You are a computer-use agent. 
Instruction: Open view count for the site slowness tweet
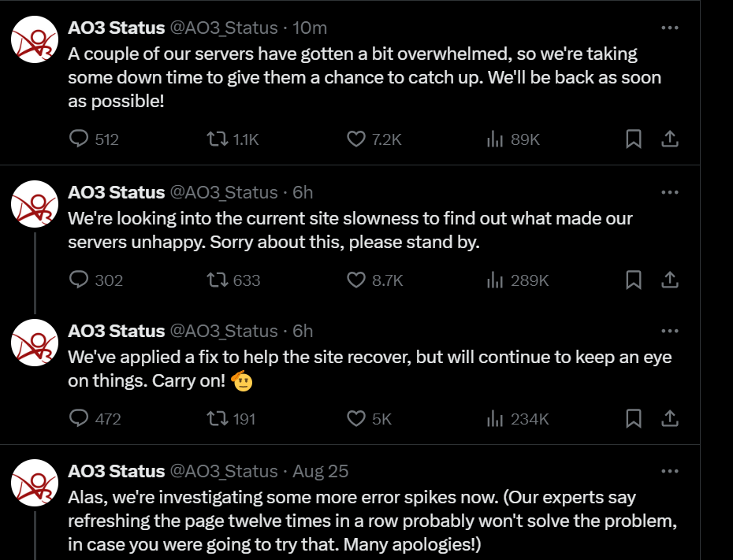494,280
